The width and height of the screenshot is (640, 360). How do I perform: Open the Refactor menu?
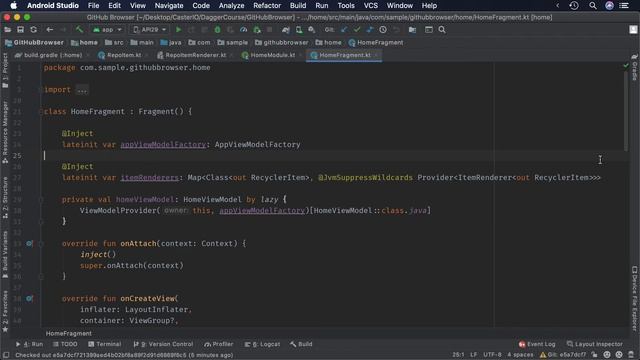(x=267, y=6)
